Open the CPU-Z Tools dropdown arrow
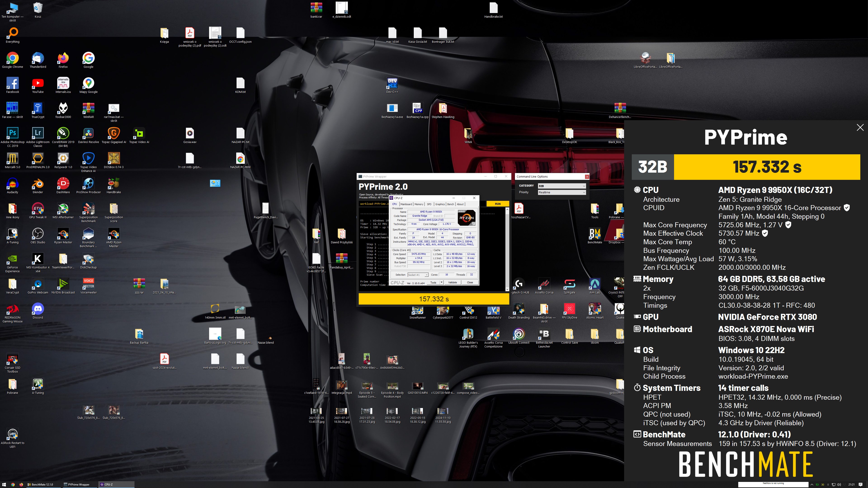Viewport: 868px width, 488px height. 441,283
